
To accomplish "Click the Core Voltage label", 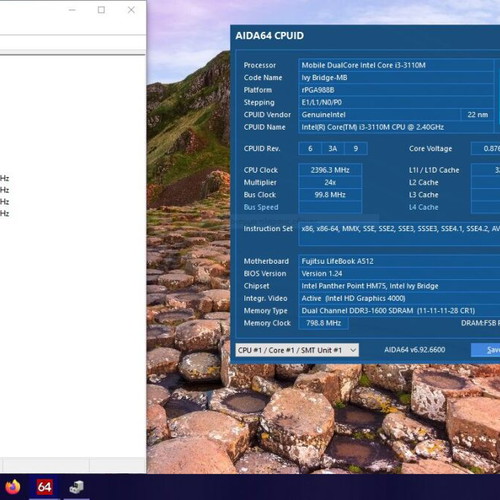I will [x=430, y=149].
